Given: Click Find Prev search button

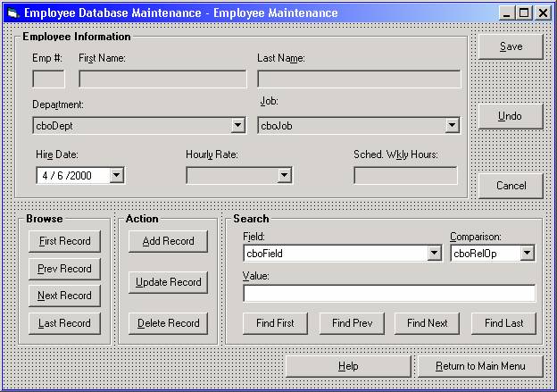Looking at the screenshot, I should pos(352,323).
